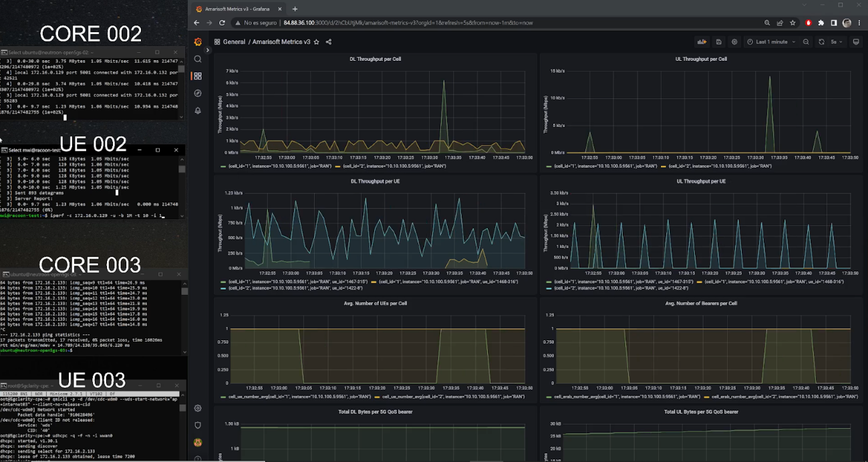This screenshot has height=462, width=868.
Task: Star the Amarisoft Metrics v3 dashboard
Action: point(317,41)
